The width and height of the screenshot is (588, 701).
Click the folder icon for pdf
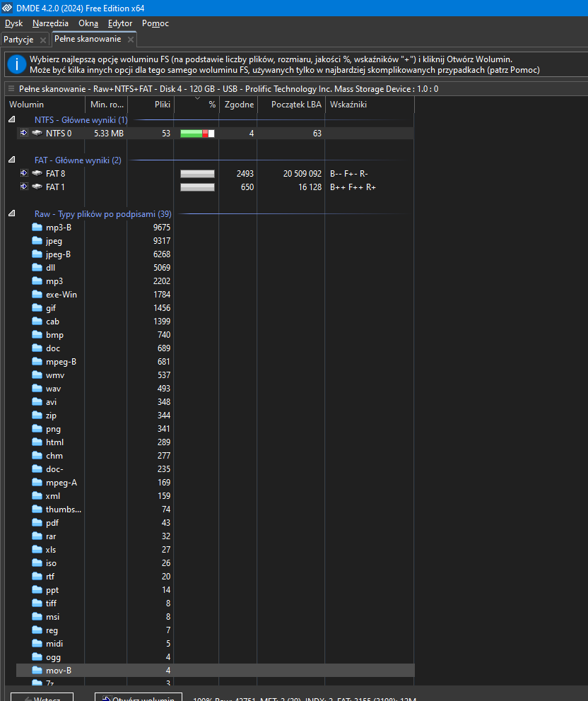tap(37, 522)
